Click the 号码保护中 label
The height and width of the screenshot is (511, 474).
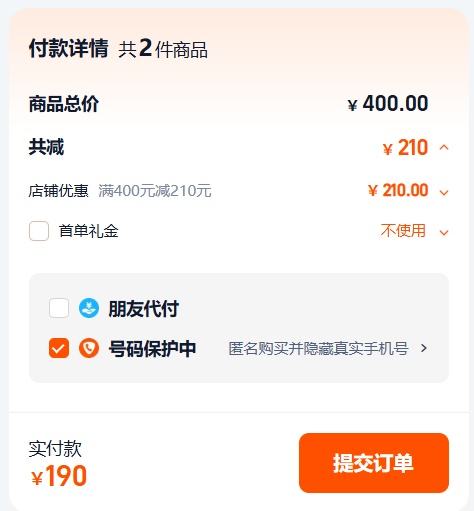pyautogui.click(x=152, y=349)
